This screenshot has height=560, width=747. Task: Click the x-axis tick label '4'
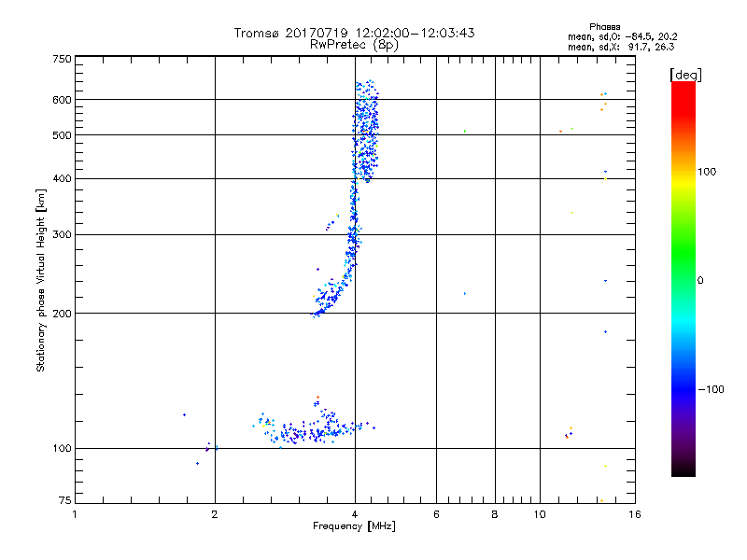(x=355, y=514)
